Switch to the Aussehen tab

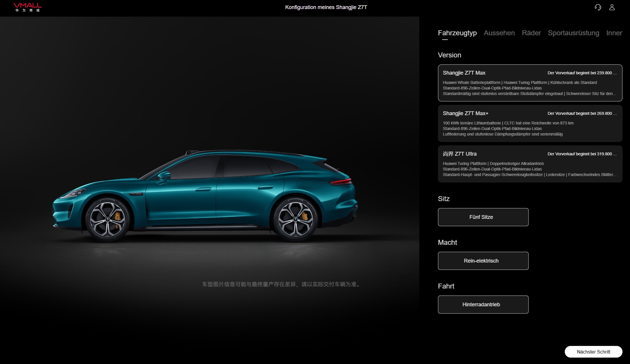click(499, 33)
